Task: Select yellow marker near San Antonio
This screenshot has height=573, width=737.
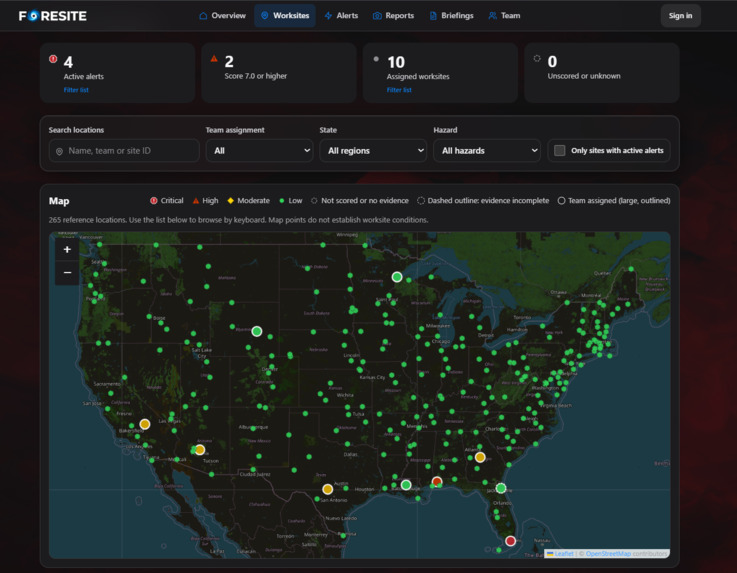Action: [x=328, y=489]
